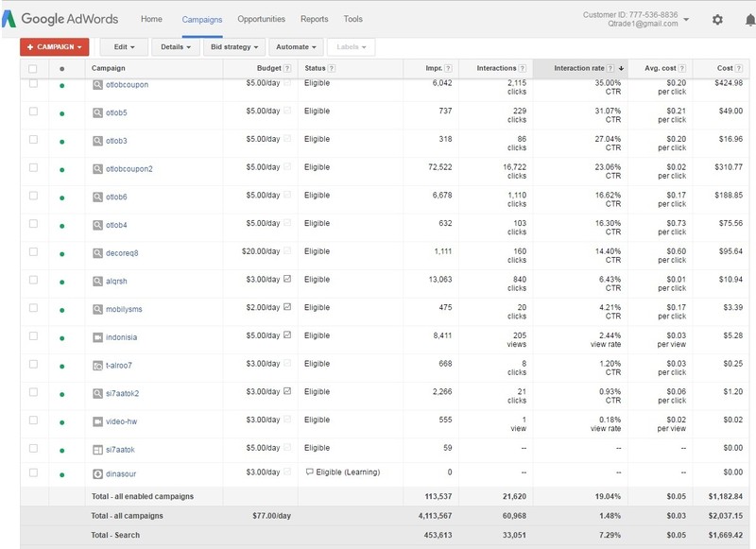Open the notifications bell icon
Image resolution: width=756 pixels, height=549 pixels.
click(x=749, y=20)
